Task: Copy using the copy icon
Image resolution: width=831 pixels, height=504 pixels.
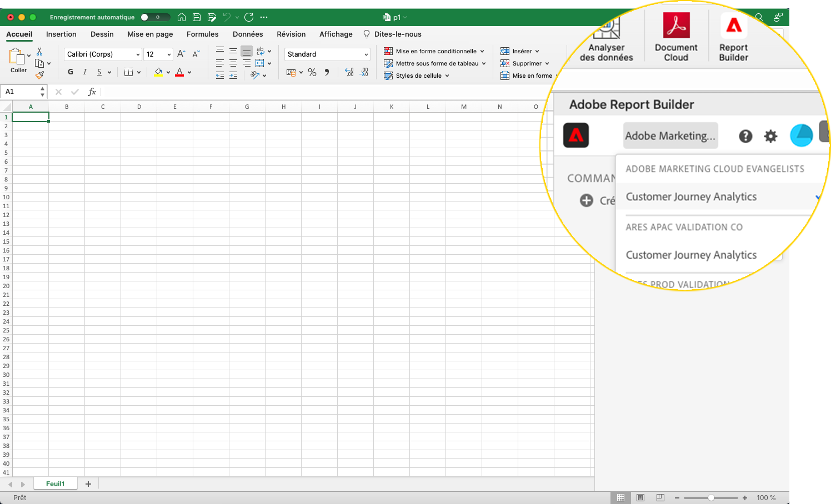Action: point(39,63)
